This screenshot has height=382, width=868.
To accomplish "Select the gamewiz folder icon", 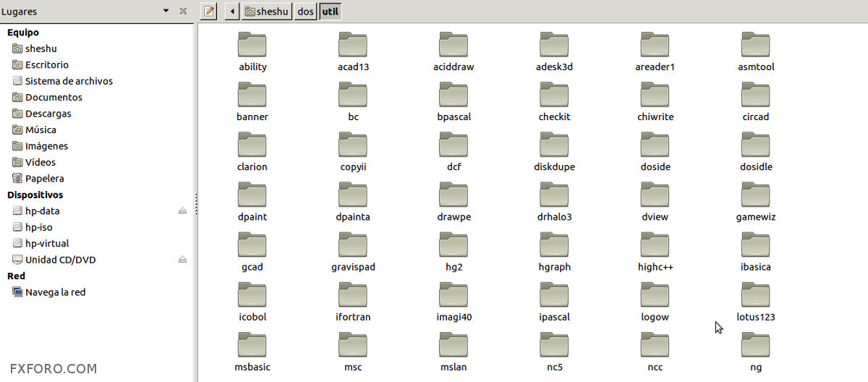I will pyautogui.click(x=756, y=195).
